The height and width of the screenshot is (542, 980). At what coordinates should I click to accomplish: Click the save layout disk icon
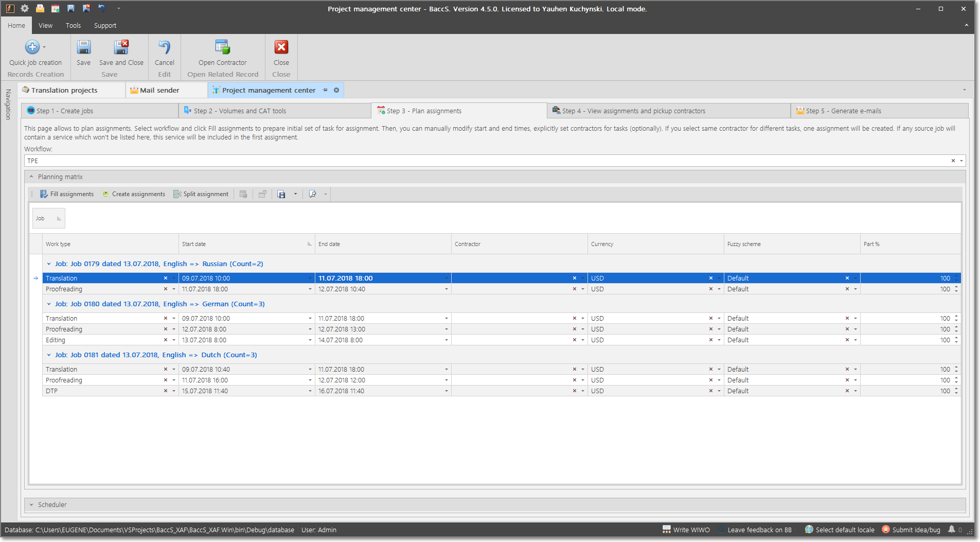tap(281, 194)
